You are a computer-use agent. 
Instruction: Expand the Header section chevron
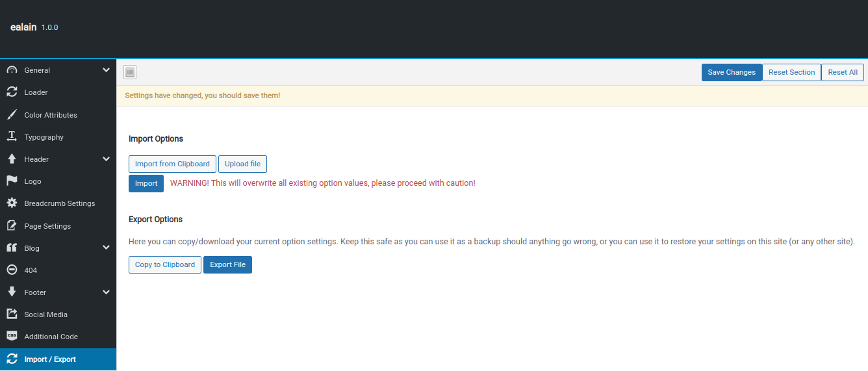(x=107, y=159)
